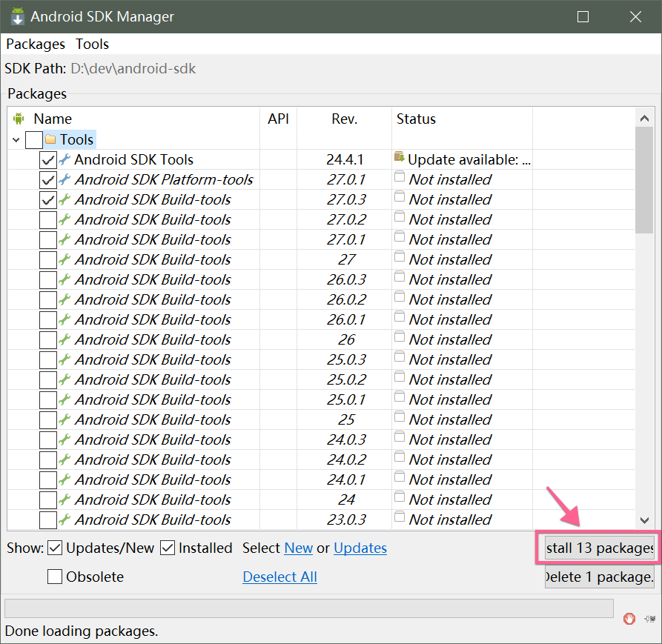662x644 pixels.
Task: Click the wrench icon of Build-tools 27.0.2
Action: tap(64, 219)
